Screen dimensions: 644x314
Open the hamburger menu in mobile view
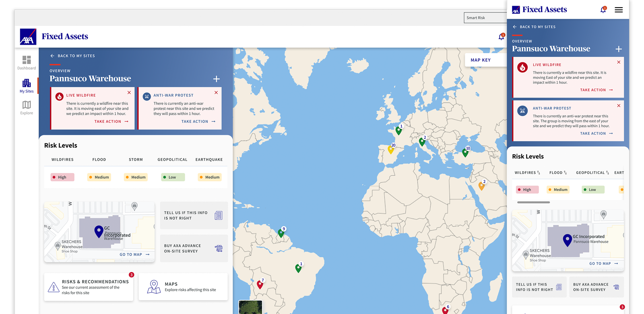point(619,10)
